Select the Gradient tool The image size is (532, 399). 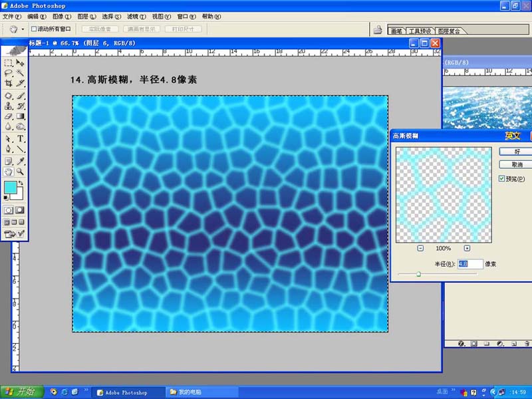[x=20, y=116]
